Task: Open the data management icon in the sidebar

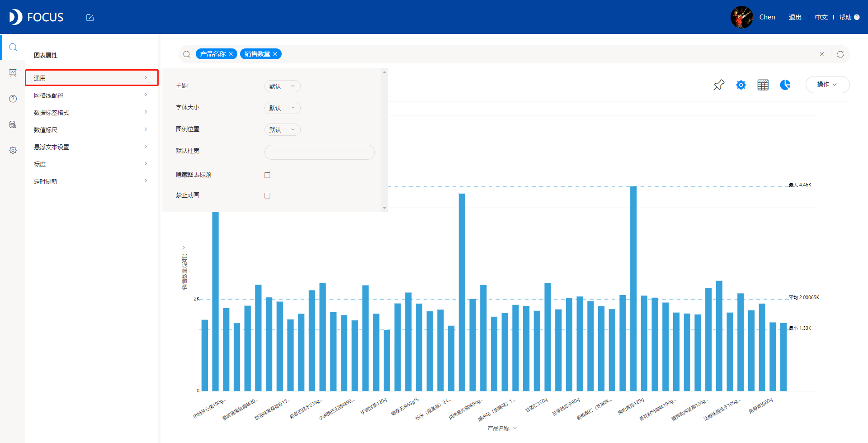Action: (13, 124)
